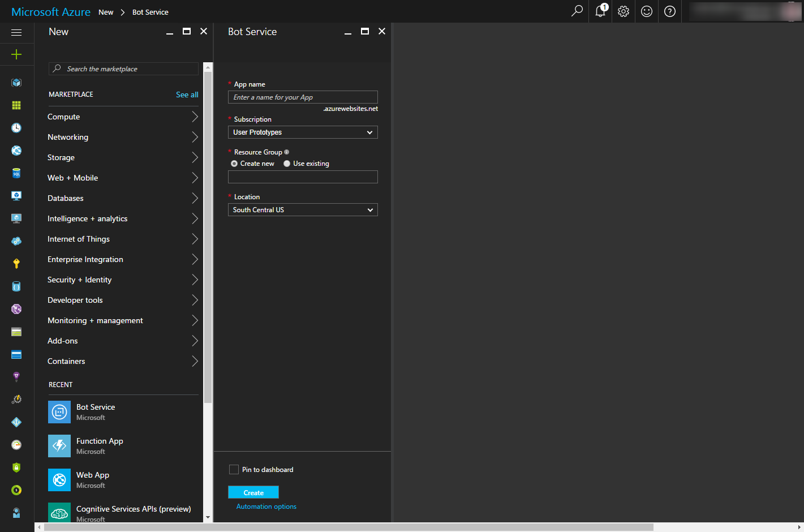Image resolution: width=804 pixels, height=532 pixels.
Task: Focus the App name input field
Action: pos(303,97)
